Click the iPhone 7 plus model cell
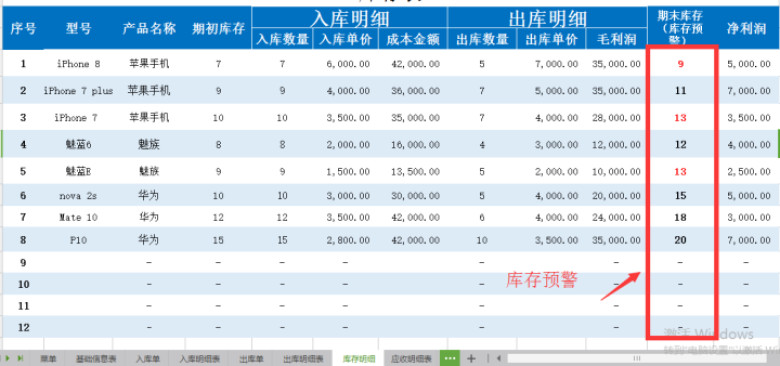 click(x=79, y=91)
